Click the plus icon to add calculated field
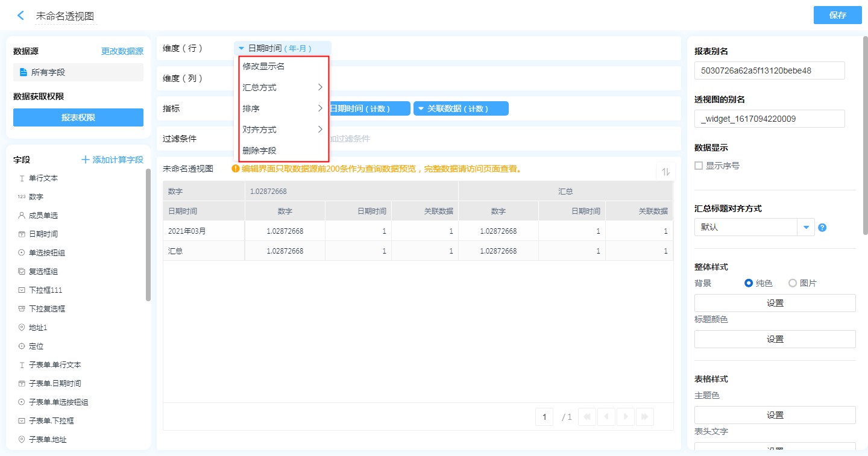This screenshot has width=868, height=456. pyautogui.click(x=86, y=160)
